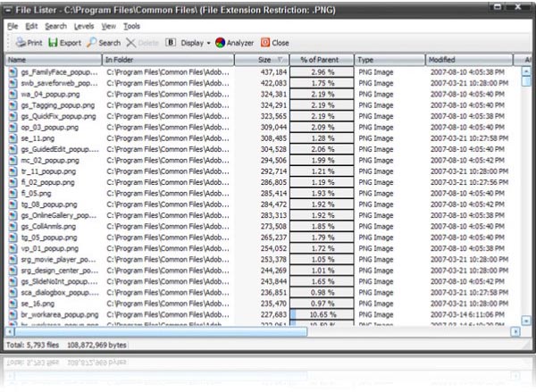This screenshot has width=536, height=392.
Task: Launch the Analyzer color wheel icon
Action: tap(221, 42)
